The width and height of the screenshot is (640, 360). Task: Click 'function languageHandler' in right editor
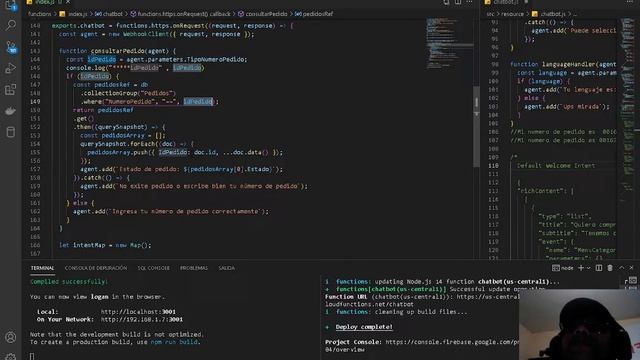tap(563, 64)
